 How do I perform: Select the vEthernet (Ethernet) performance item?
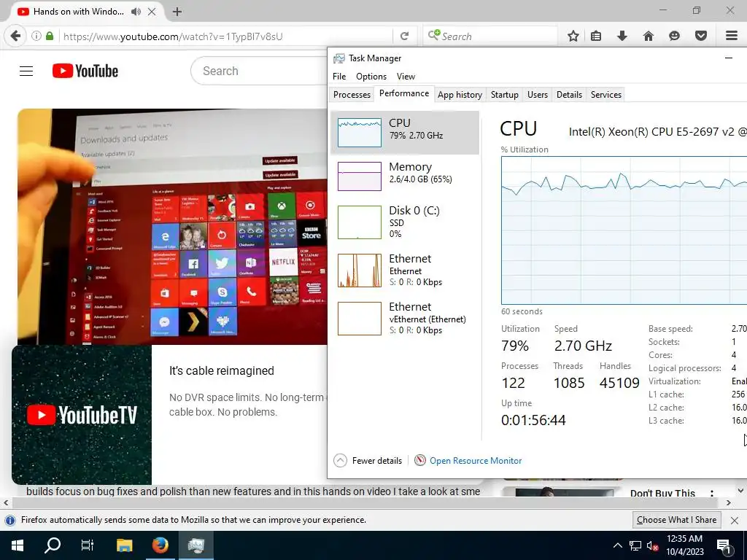404,318
